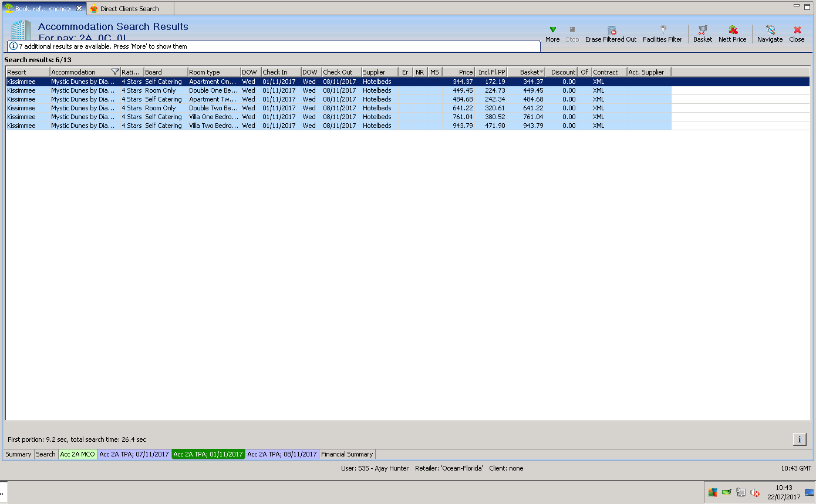Select the Acc 2A MCO tab
The width and height of the screenshot is (816, 504).
click(77, 454)
